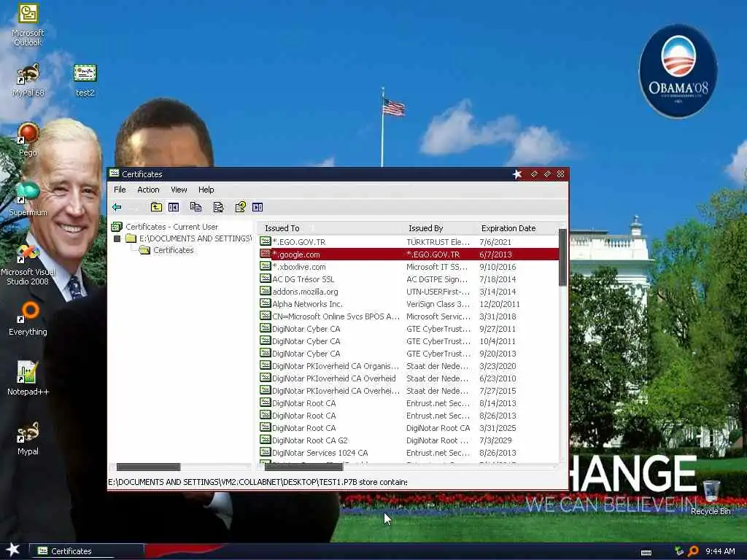The image size is (747, 560).
Task: Open the Action menu
Action: point(148,190)
